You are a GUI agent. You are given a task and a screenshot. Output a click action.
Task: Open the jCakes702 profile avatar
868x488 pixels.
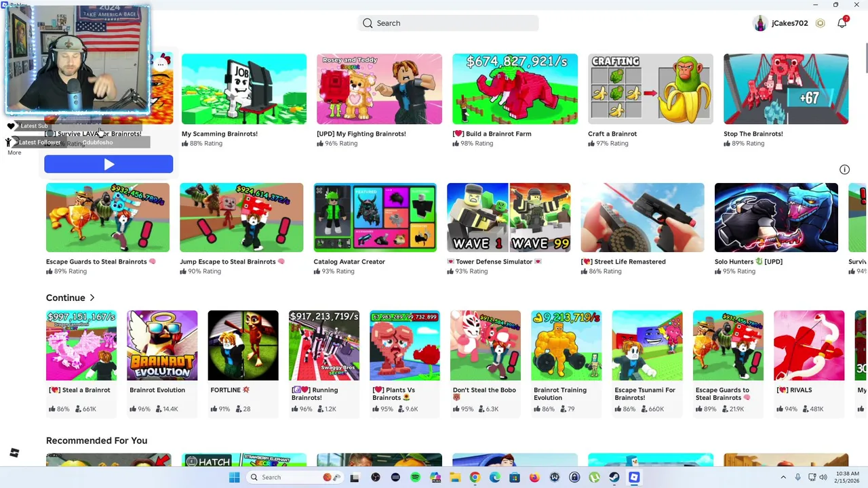pyautogui.click(x=760, y=23)
